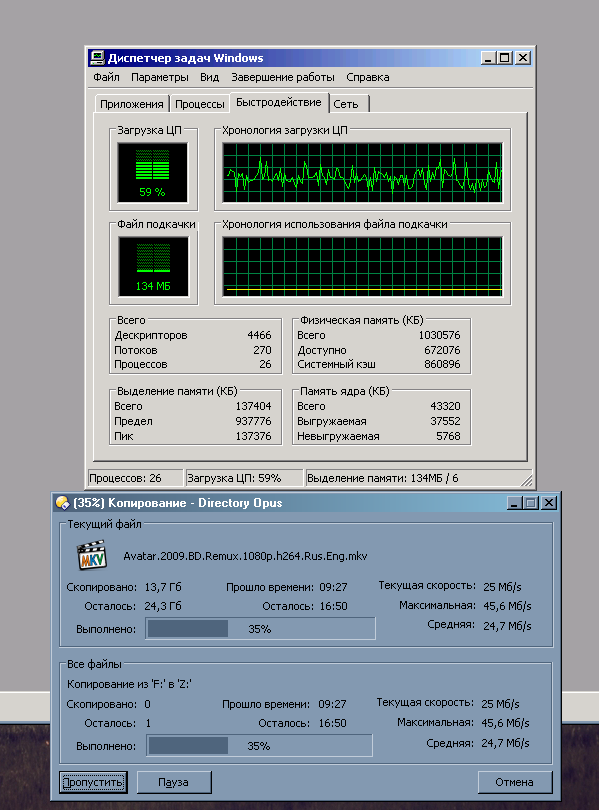
Task: Click physical memory Доступно value 672076
Action: [442, 350]
